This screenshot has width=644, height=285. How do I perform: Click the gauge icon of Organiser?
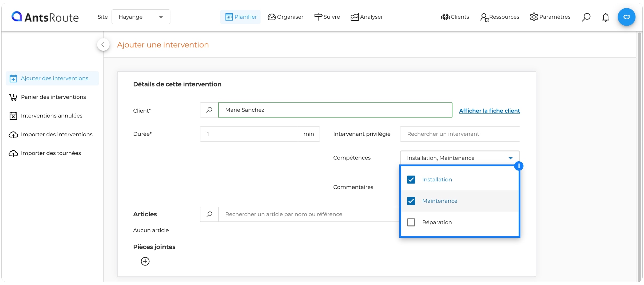coord(271,17)
